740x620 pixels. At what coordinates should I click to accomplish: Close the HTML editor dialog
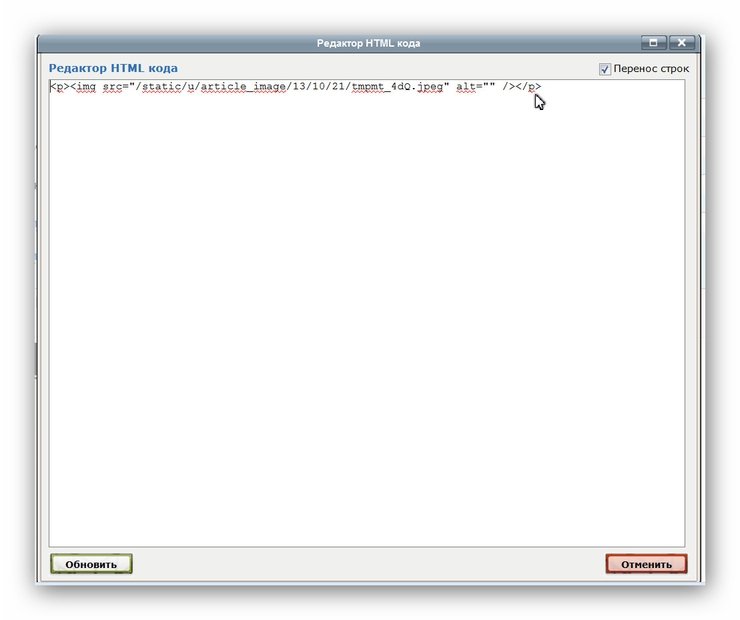682,43
